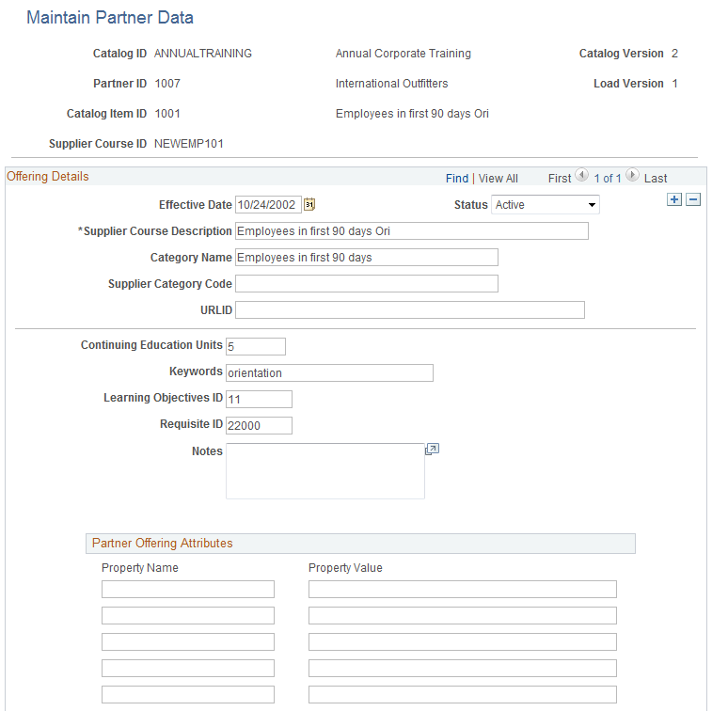Focus the second Property Value field
This screenshot has width=728, height=711.
point(463,615)
